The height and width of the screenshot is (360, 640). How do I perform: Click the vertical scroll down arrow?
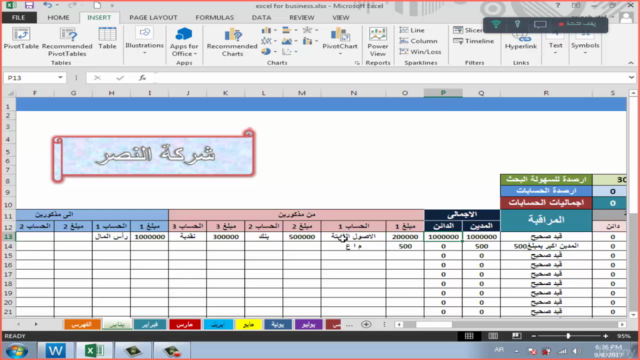(x=633, y=315)
